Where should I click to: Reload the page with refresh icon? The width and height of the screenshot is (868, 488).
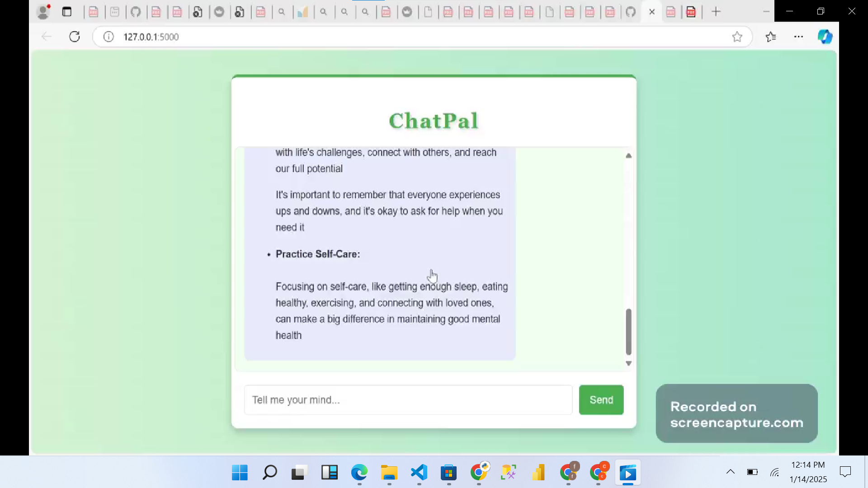point(75,37)
